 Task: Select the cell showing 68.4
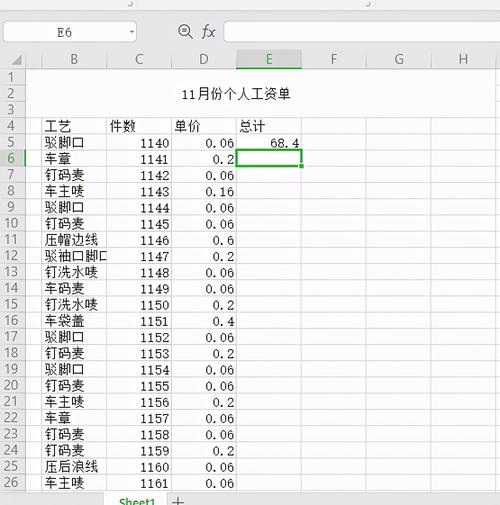pyautogui.click(x=269, y=143)
